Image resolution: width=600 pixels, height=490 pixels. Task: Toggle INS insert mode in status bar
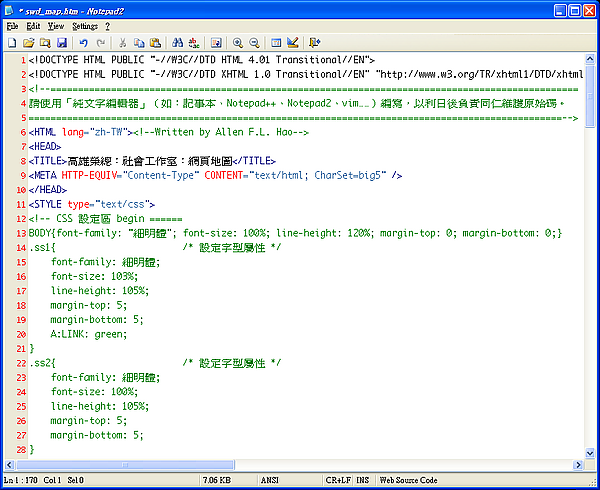click(361, 480)
